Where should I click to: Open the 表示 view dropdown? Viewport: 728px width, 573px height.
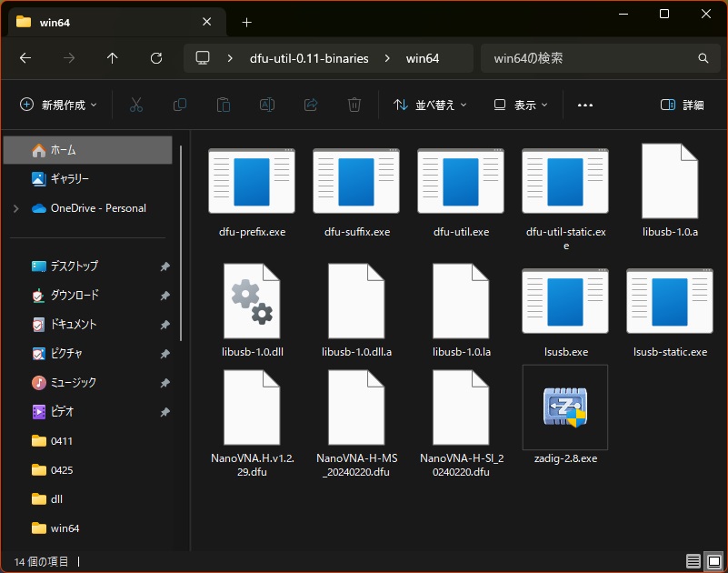(x=521, y=105)
